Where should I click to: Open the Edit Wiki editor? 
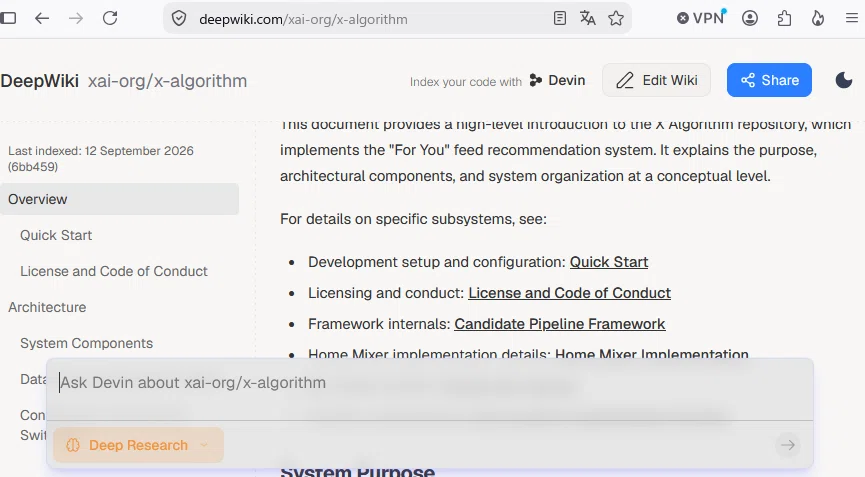656,81
